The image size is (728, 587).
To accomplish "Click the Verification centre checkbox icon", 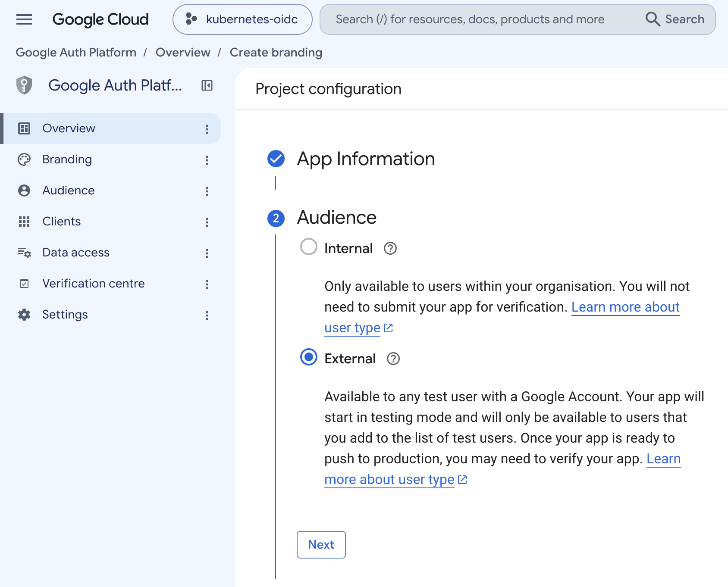I will [24, 284].
